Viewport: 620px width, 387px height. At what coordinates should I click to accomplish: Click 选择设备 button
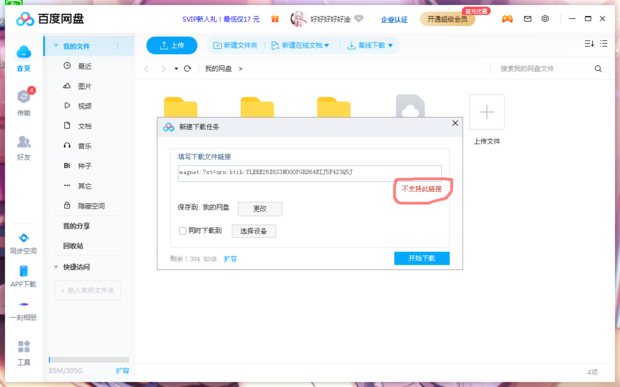253,231
